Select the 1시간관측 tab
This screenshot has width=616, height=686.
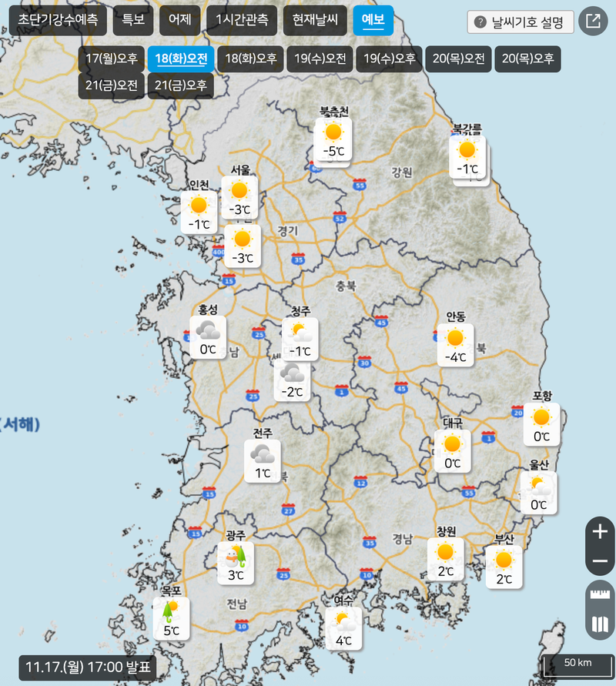pos(242,20)
